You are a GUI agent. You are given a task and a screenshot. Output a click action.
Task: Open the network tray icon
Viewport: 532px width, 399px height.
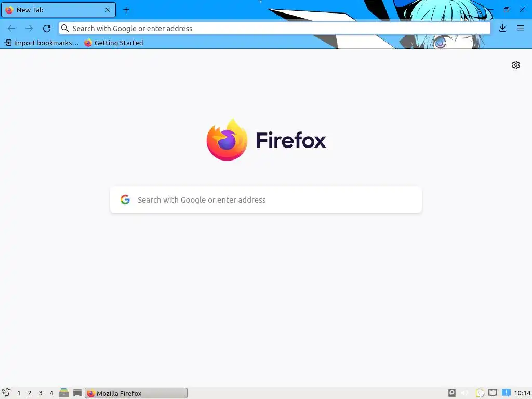493,393
